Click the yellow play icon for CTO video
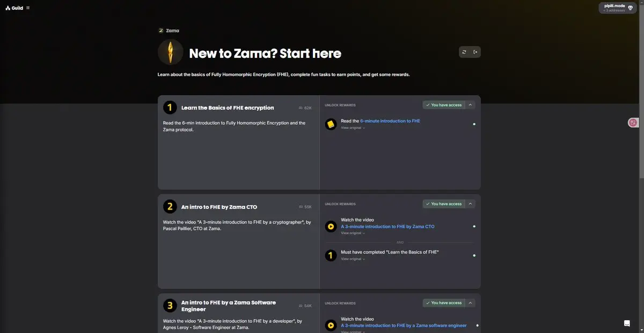This screenshot has width=644, height=333. point(331,226)
